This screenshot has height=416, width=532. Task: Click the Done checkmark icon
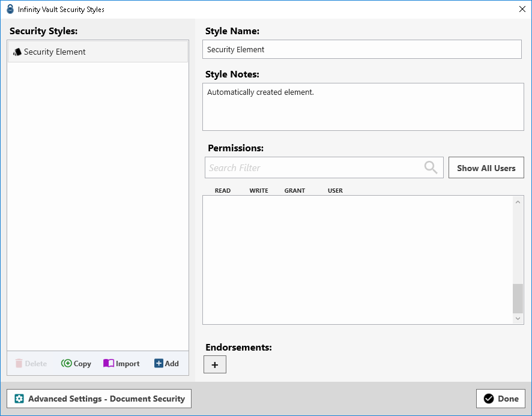pos(489,399)
